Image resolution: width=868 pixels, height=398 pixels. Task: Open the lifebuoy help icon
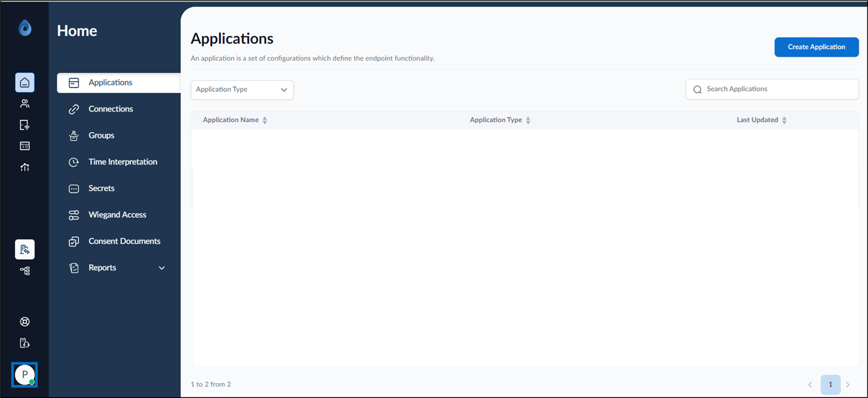(25, 322)
